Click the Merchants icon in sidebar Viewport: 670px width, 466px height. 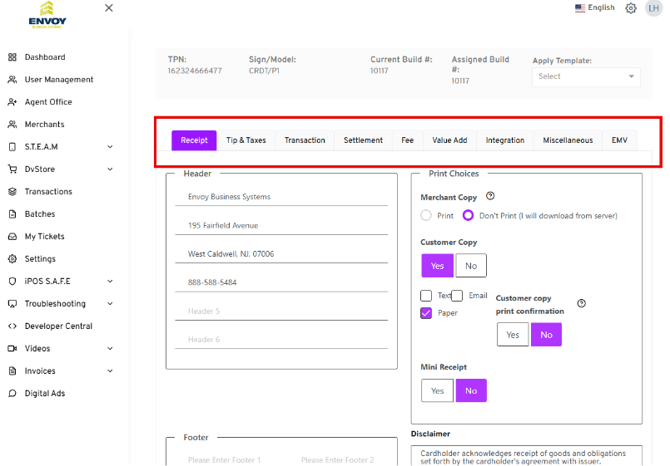click(x=12, y=124)
